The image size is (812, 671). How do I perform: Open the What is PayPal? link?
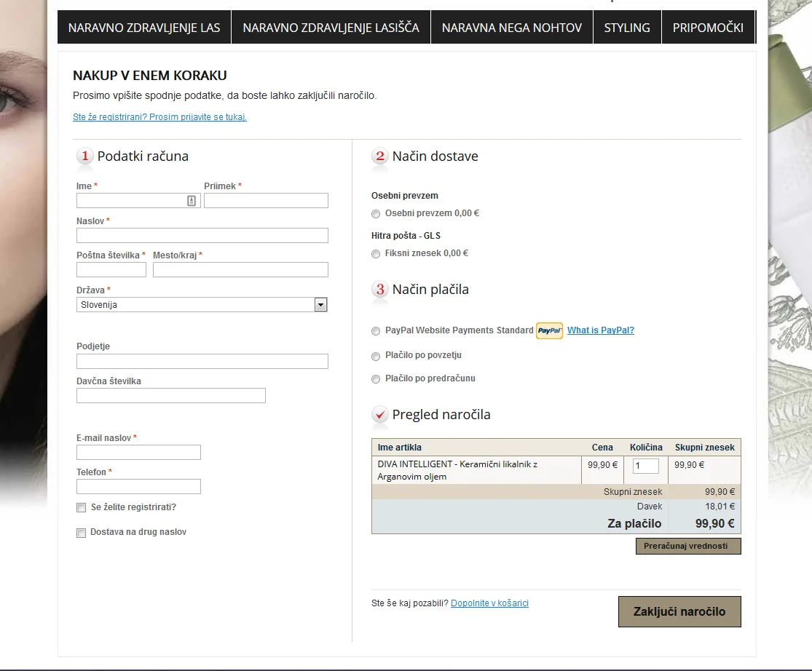point(601,330)
